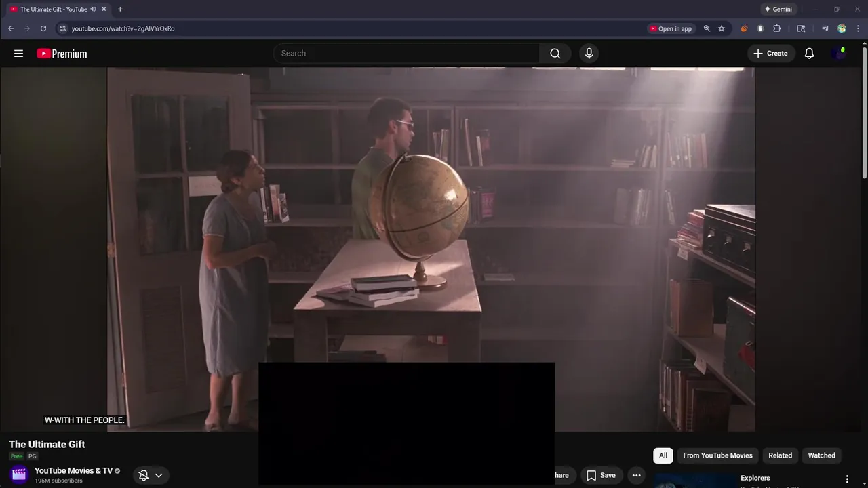View site information icon in address bar
The image size is (868, 488).
[x=62, y=28]
